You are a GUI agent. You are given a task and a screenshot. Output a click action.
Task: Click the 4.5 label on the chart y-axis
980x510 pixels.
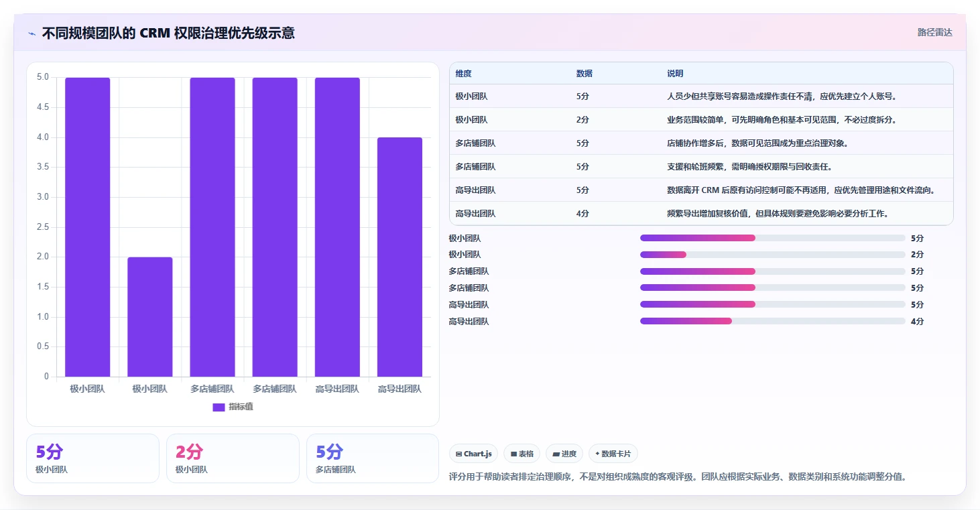(x=42, y=107)
